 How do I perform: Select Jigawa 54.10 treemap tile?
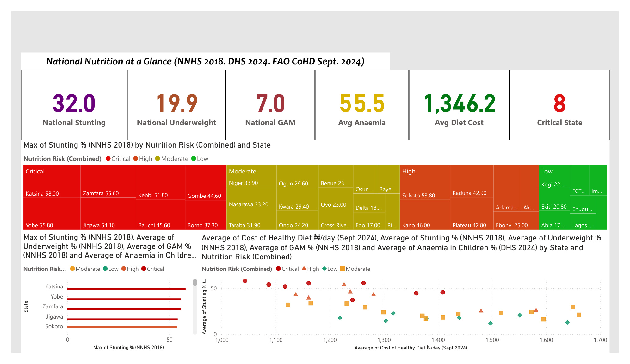(108, 214)
